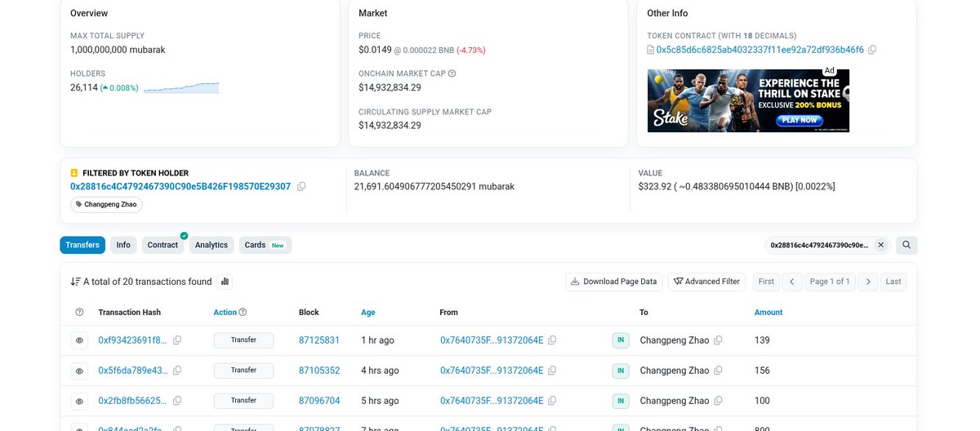Switch to the Analytics tab

tap(212, 245)
